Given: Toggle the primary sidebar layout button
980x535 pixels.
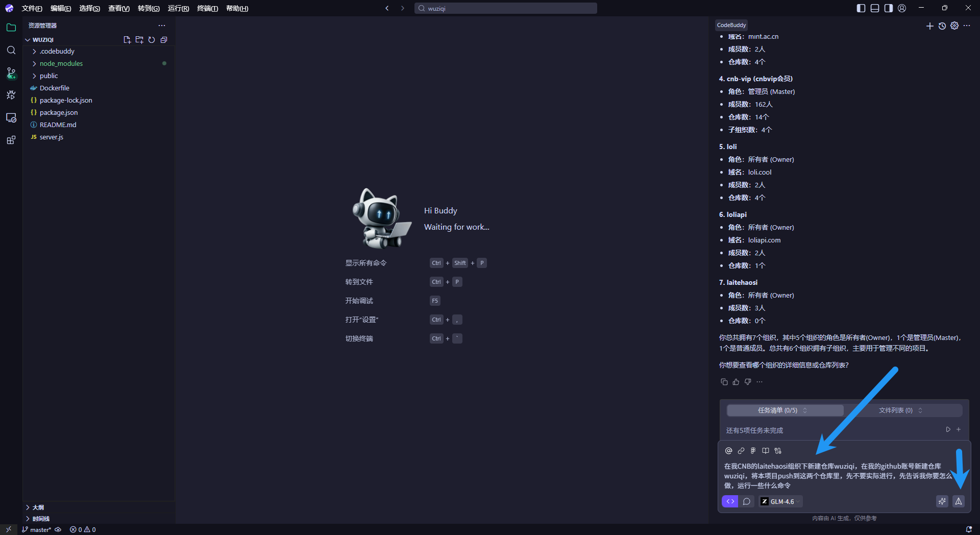Looking at the screenshot, I should click(861, 8).
